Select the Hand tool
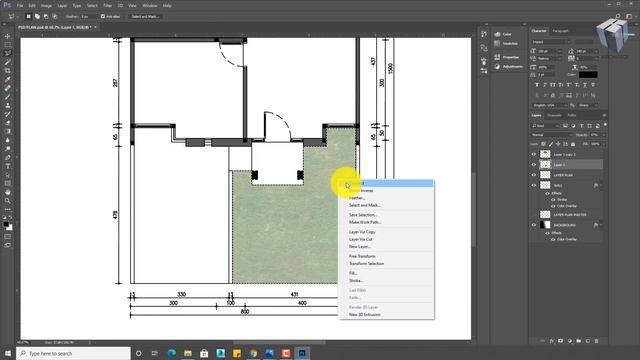Screen dimensions: 640x360 click(x=8, y=192)
